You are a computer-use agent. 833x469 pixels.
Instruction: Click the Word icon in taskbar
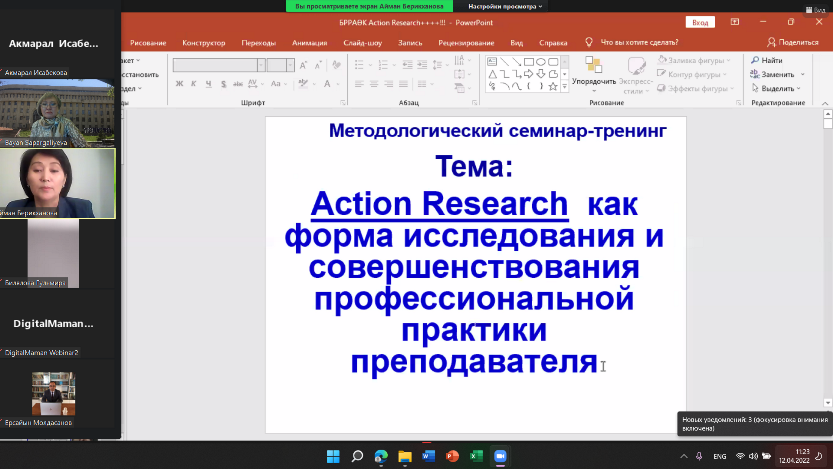(428, 456)
